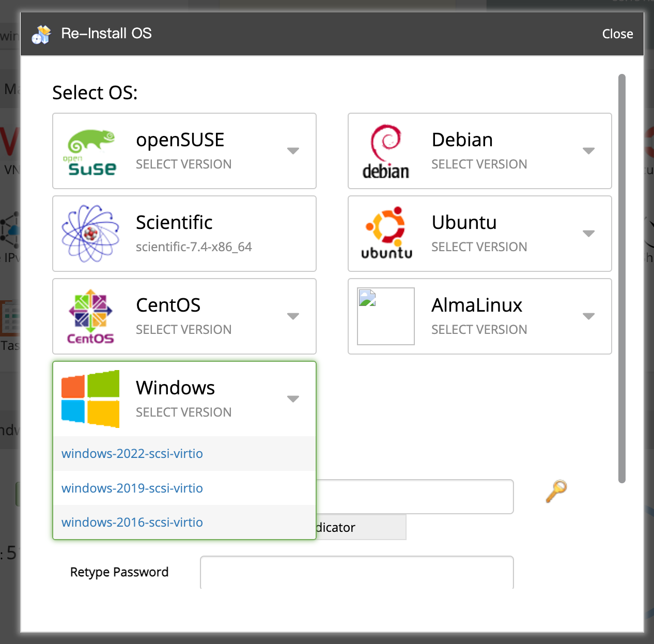Focus the new password input field

tap(415, 497)
